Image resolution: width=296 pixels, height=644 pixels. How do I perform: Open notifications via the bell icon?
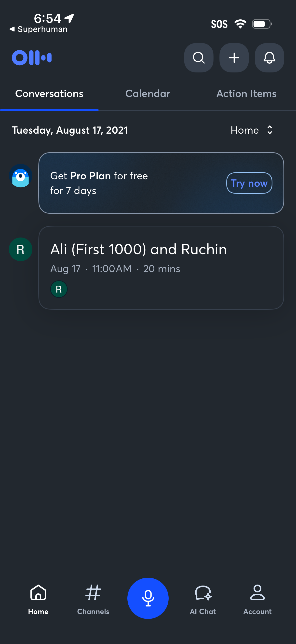pyautogui.click(x=269, y=58)
